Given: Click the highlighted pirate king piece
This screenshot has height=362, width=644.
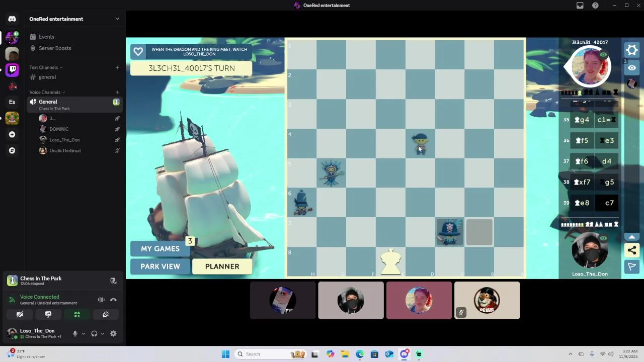Looking at the screenshot, I should [449, 232].
